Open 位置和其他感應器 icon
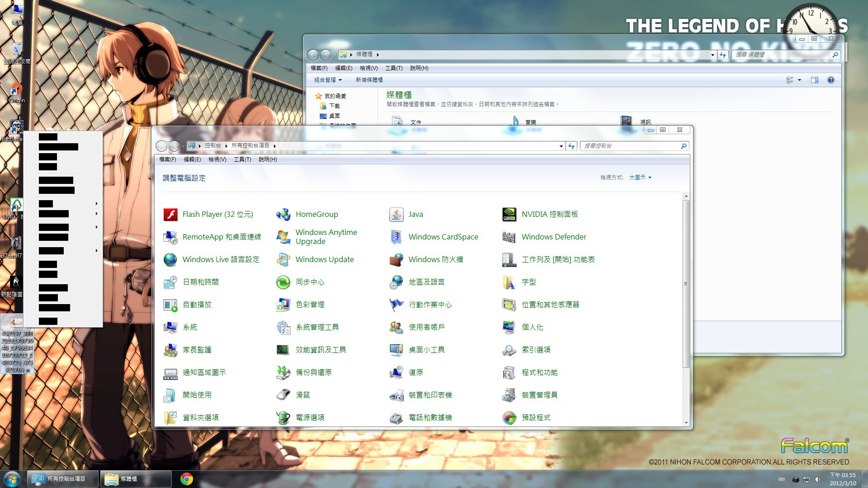The width and height of the screenshot is (868, 488). pos(509,305)
